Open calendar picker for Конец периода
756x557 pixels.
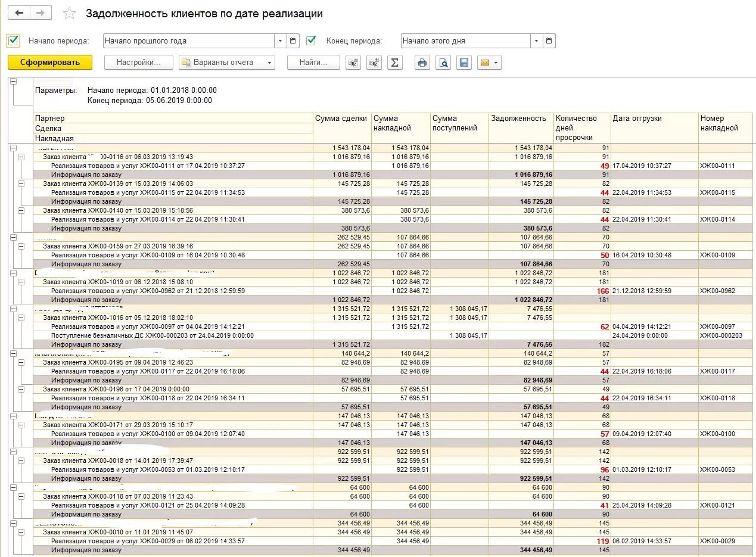[x=550, y=41]
